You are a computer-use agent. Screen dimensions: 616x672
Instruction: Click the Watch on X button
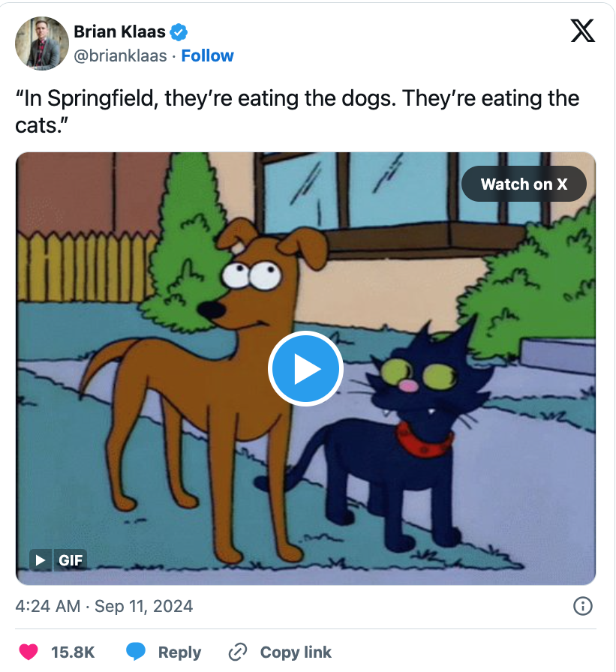pos(523,184)
